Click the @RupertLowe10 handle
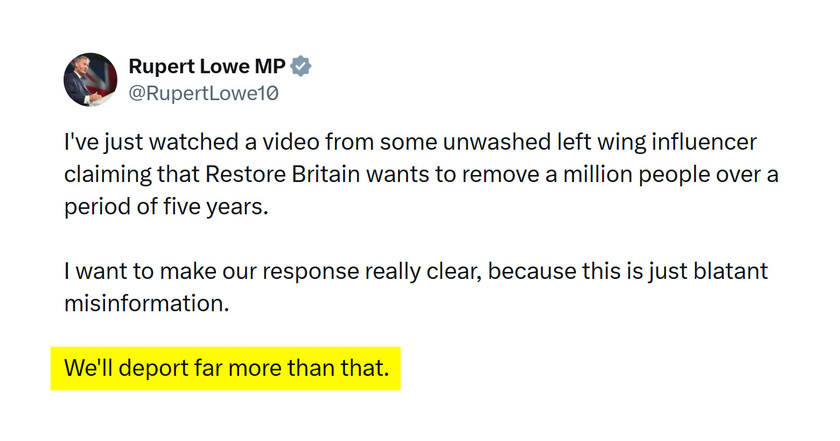Viewport: 840px width, 441px height. click(203, 94)
